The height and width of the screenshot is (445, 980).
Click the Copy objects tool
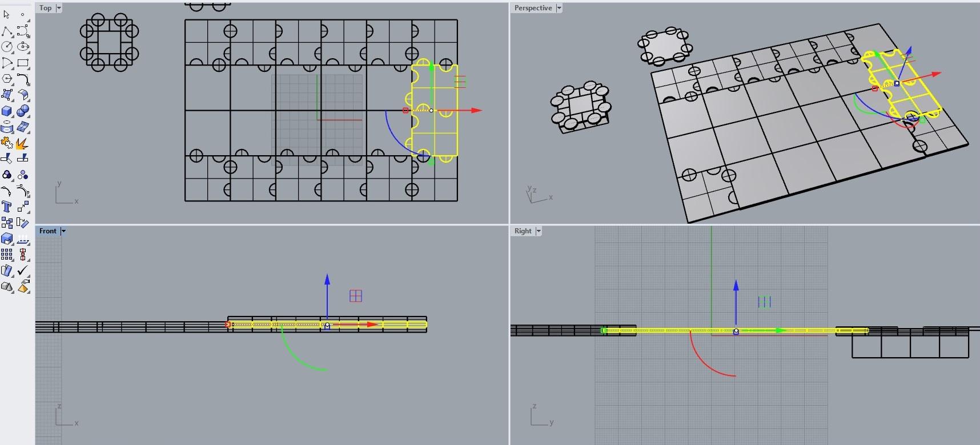[x=7, y=222]
